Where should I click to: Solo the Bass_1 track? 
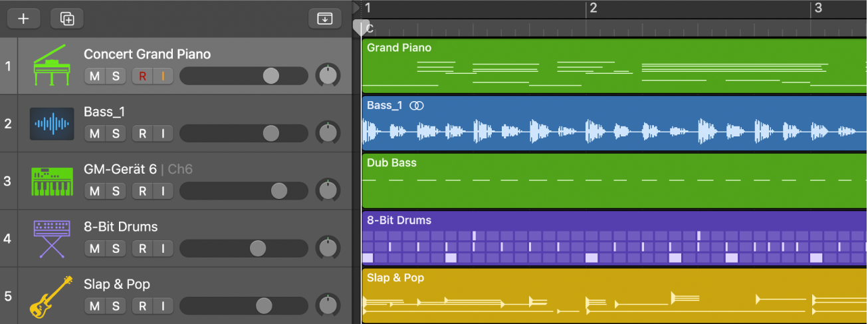(116, 134)
